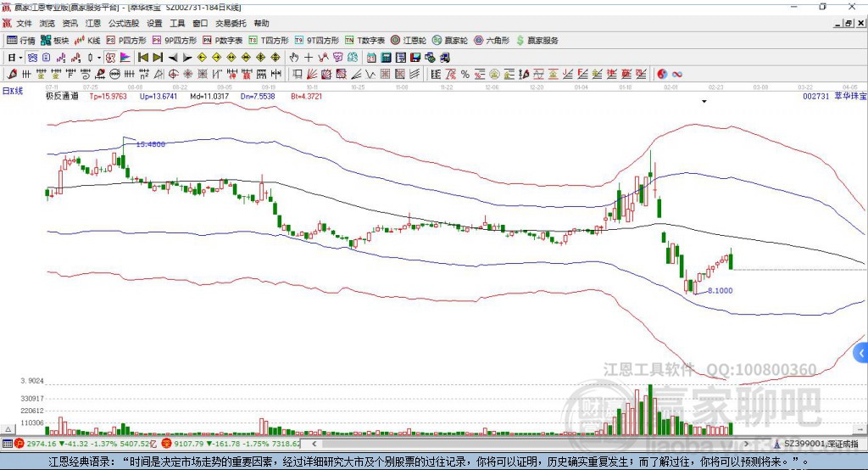Click the volume panel up-triangle button

8,429
